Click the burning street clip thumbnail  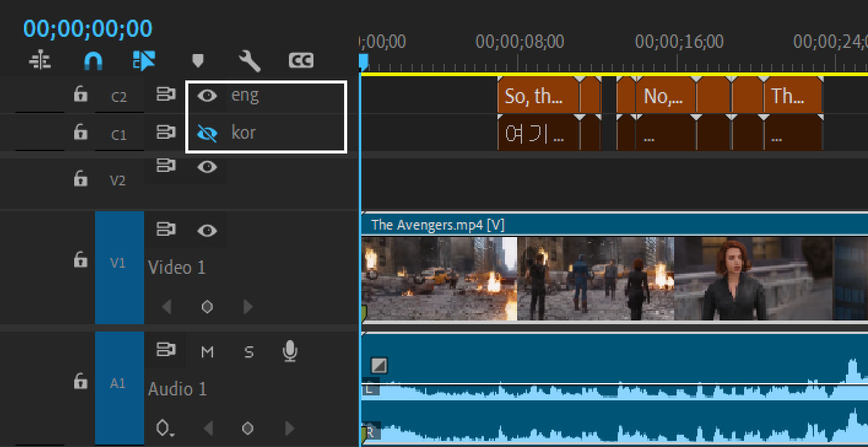(439, 279)
